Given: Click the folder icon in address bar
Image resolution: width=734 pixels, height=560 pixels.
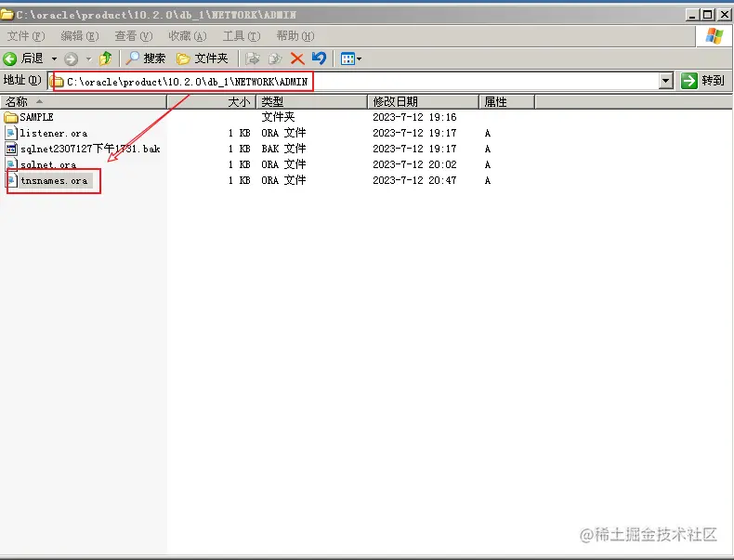Looking at the screenshot, I should click(57, 82).
